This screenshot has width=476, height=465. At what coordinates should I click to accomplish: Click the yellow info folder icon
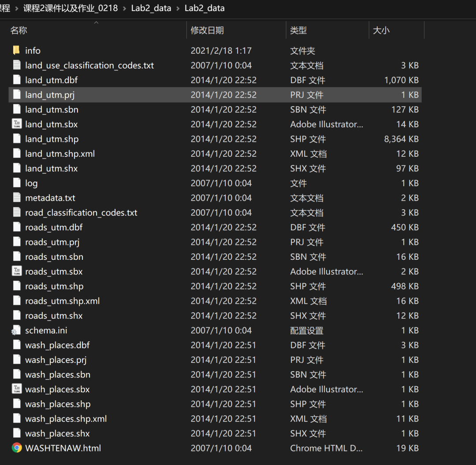[16, 51]
